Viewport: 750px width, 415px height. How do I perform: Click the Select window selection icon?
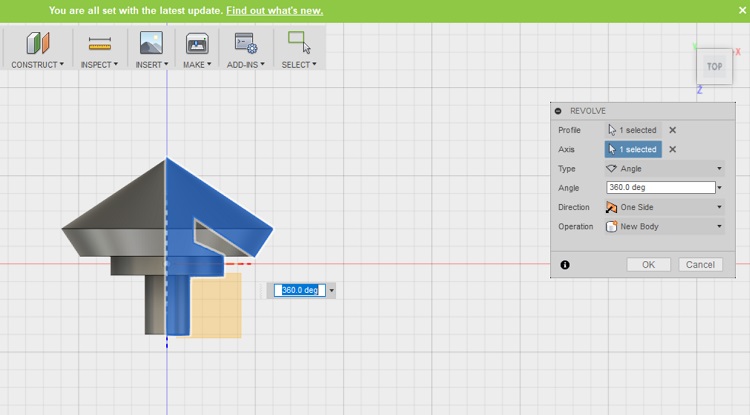[x=299, y=43]
